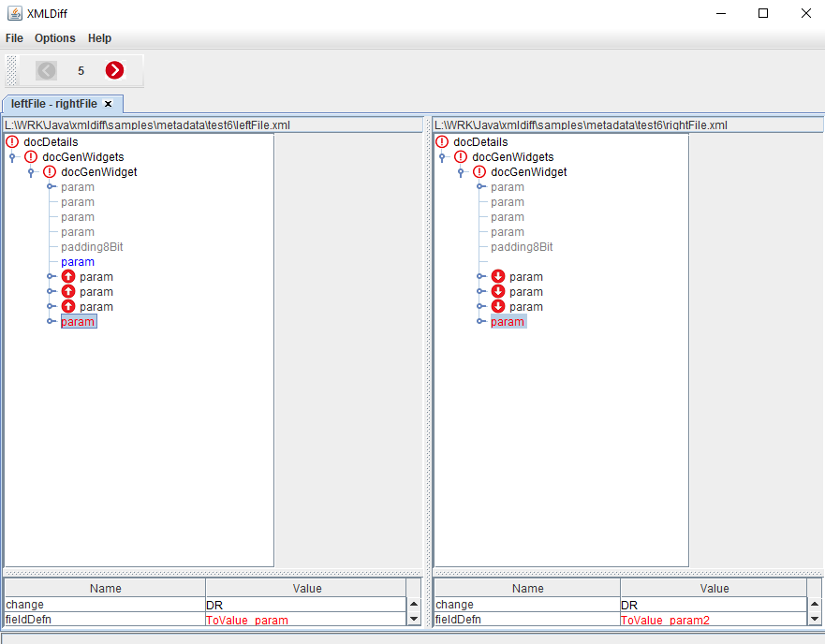Image resolution: width=825 pixels, height=644 pixels.
Task: Click toolbar drag handle grip
Action: [11, 70]
